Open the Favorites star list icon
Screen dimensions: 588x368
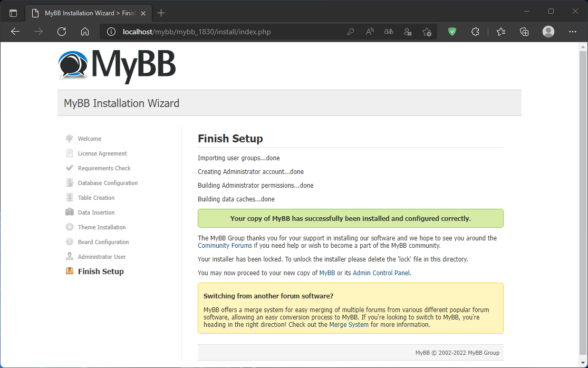pyautogui.click(x=501, y=32)
